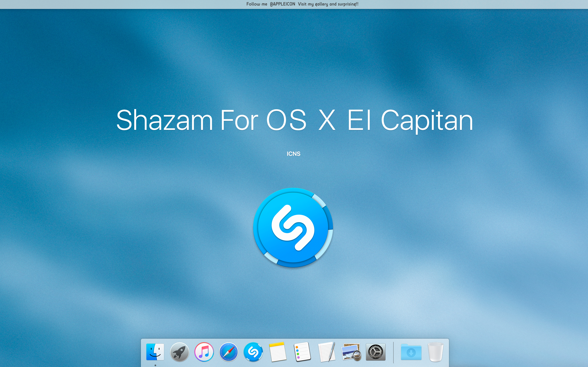Open the Trash in the dock
This screenshot has width=588, height=367.
click(x=435, y=352)
